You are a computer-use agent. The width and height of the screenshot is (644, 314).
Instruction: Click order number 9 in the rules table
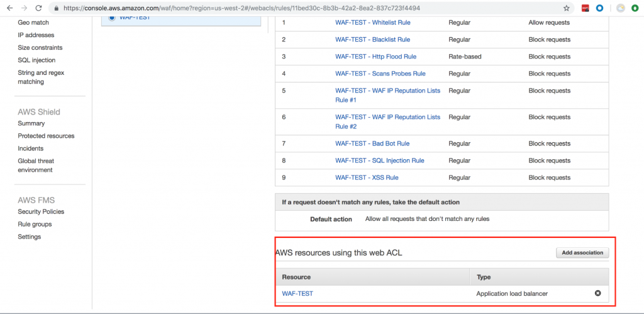pyautogui.click(x=284, y=177)
